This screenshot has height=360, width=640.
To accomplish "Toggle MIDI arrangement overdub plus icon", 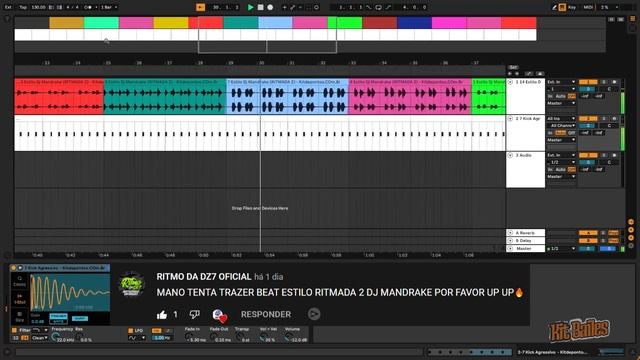I will pos(284,7).
